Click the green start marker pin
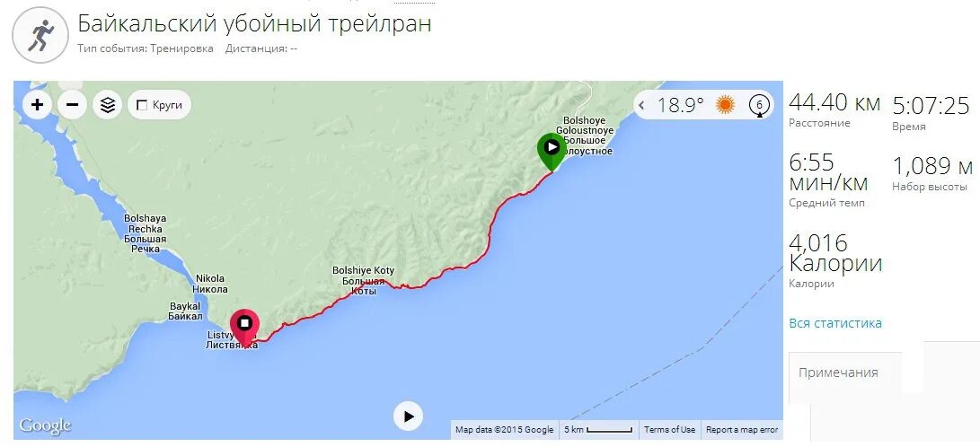This screenshot has width=980, height=447. (552, 152)
